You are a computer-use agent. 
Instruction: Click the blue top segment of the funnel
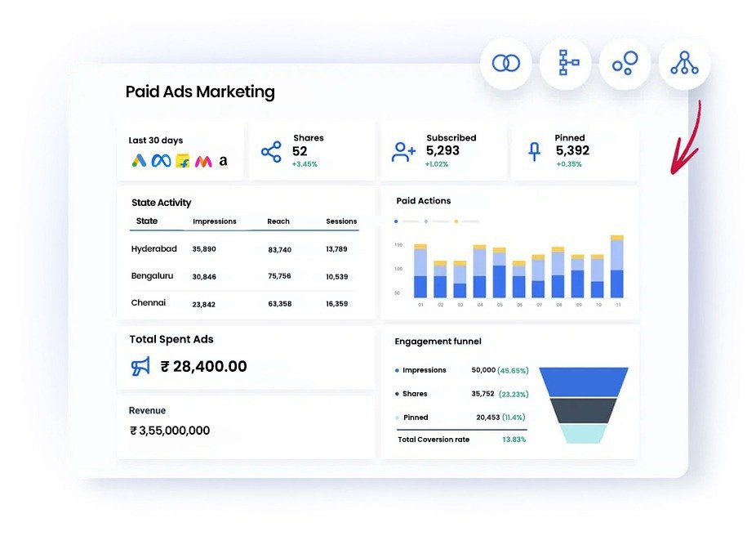(x=584, y=381)
